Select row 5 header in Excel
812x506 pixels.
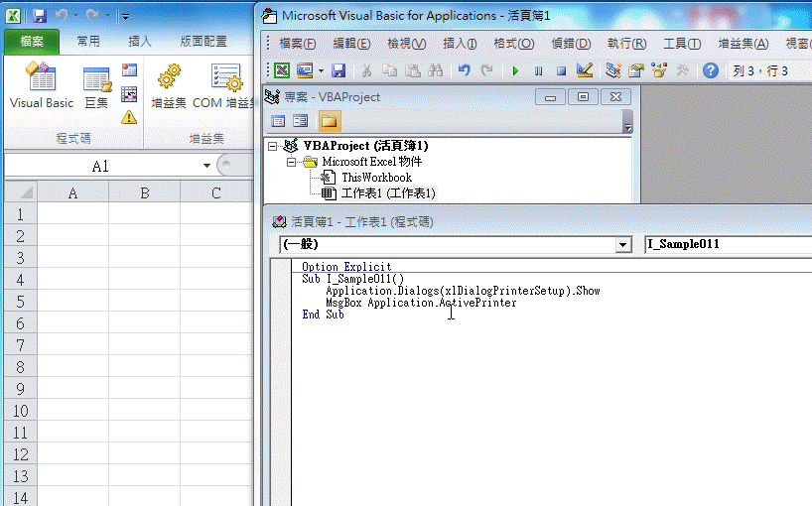[20, 302]
